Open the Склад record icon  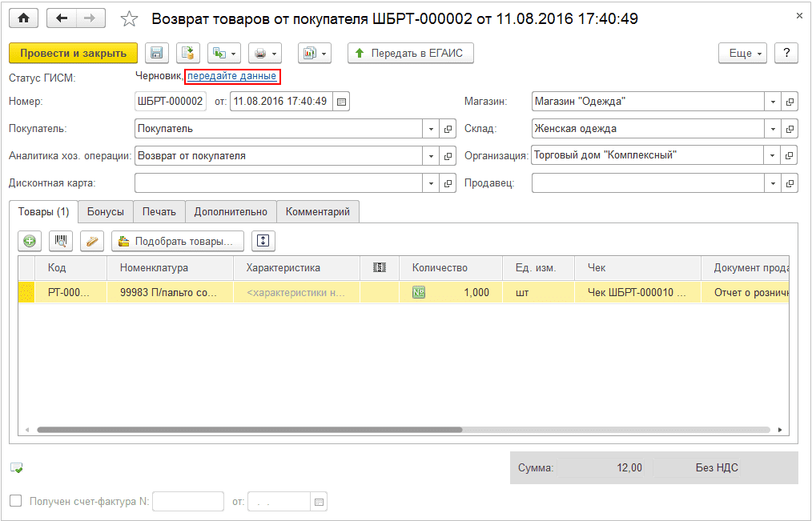790,129
